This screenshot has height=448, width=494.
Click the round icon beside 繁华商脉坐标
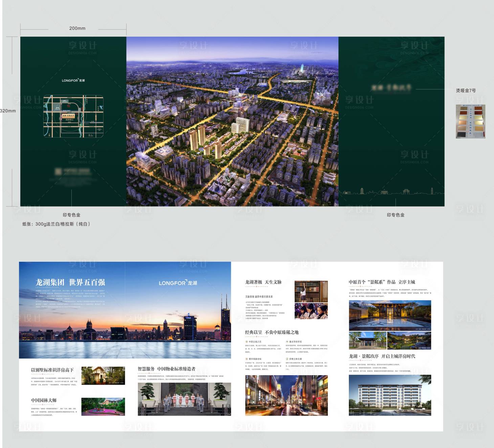click(x=247, y=359)
